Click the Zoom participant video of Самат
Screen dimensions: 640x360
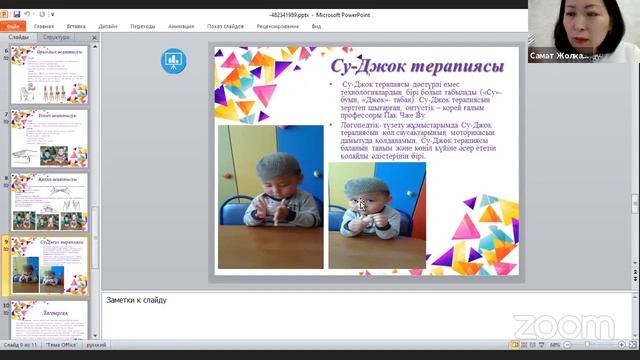[x=584, y=31]
